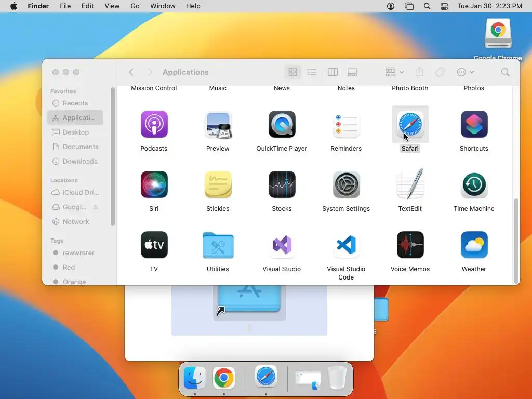Go back in Finder navigation

pos(131,72)
